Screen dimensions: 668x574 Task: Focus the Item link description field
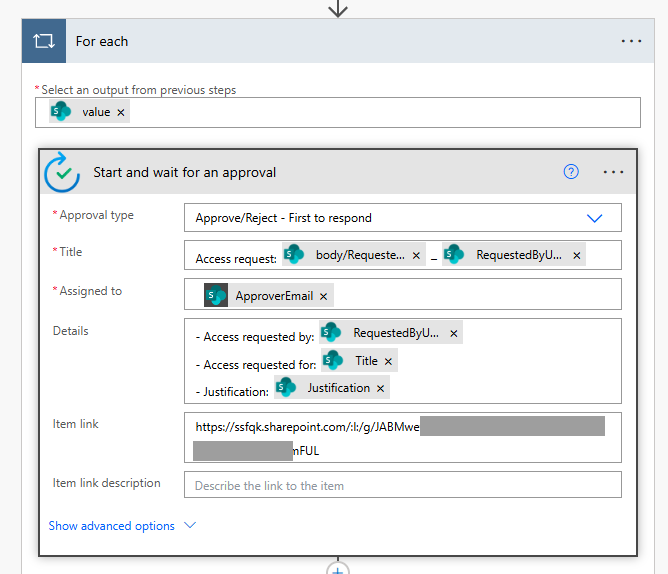(x=403, y=485)
